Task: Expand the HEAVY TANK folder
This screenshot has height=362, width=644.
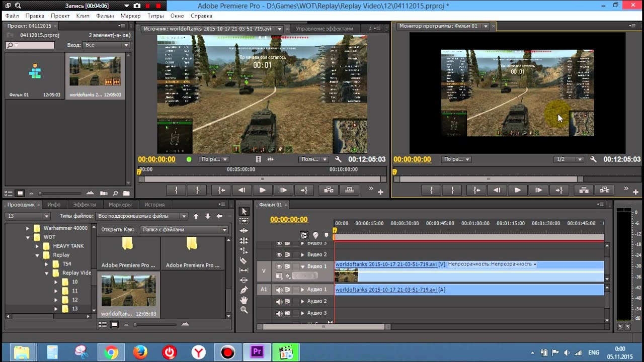Action: [37, 246]
